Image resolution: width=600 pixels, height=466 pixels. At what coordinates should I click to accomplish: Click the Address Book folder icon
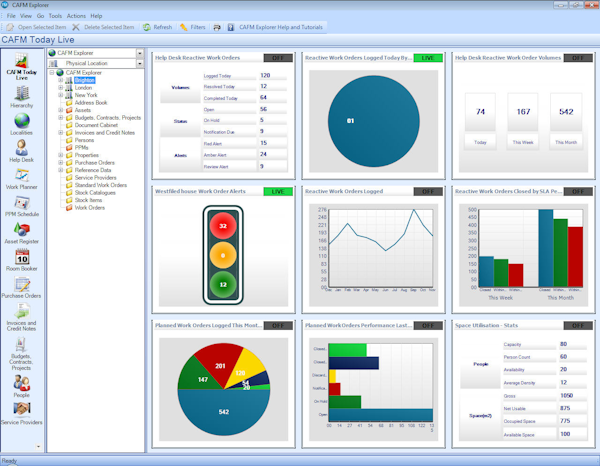tap(69, 103)
